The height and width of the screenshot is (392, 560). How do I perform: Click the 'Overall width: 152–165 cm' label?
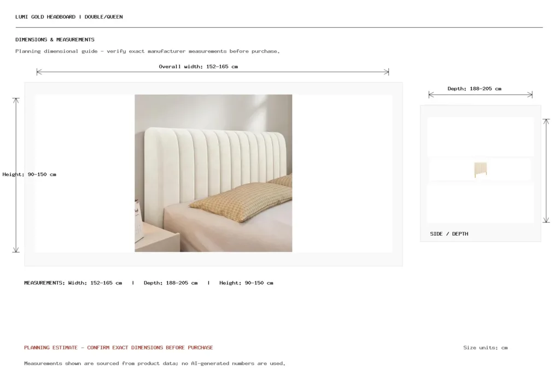click(x=198, y=66)
